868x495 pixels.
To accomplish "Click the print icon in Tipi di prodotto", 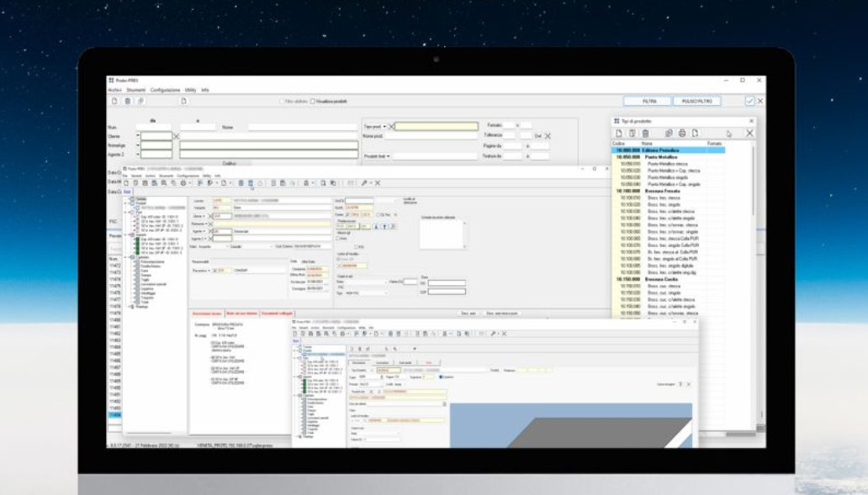I will (682, 133).
